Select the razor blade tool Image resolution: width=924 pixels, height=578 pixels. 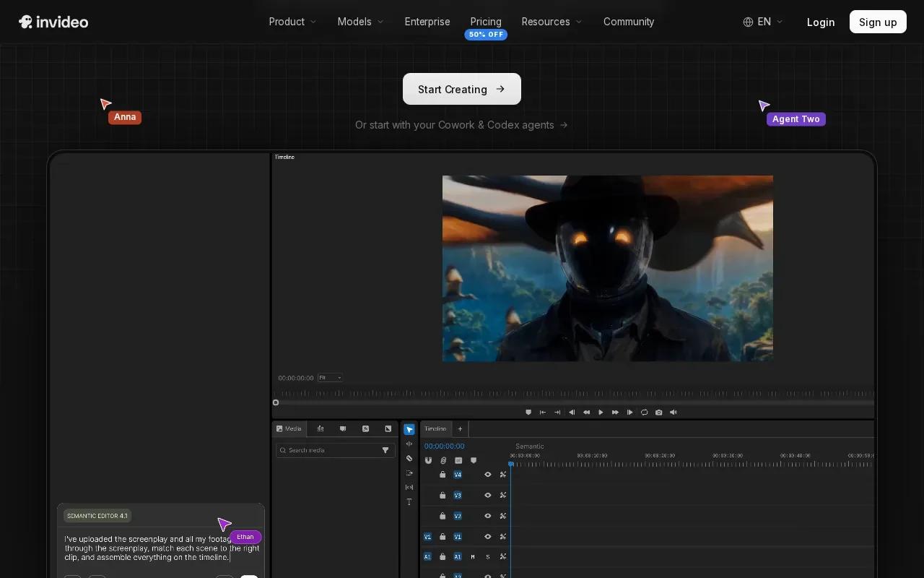click(x=409, y=458)
